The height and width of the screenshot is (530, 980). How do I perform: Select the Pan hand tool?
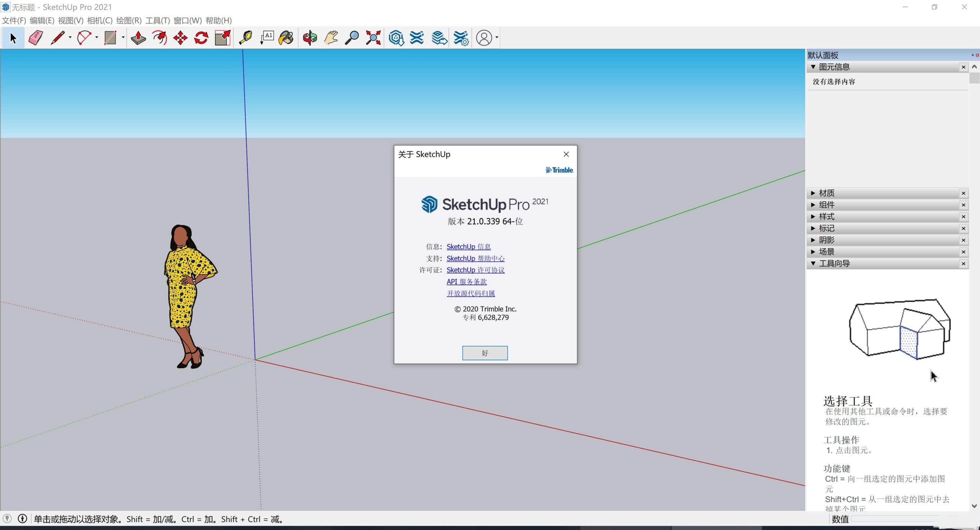click(331, 38)
